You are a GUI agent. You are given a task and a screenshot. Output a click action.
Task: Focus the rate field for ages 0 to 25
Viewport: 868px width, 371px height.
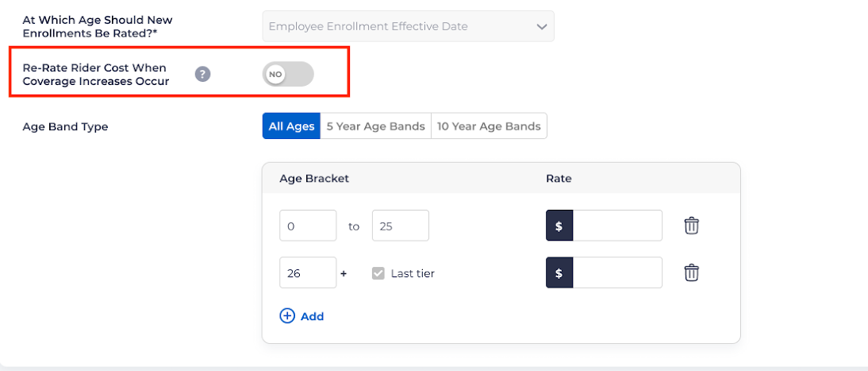617,226
